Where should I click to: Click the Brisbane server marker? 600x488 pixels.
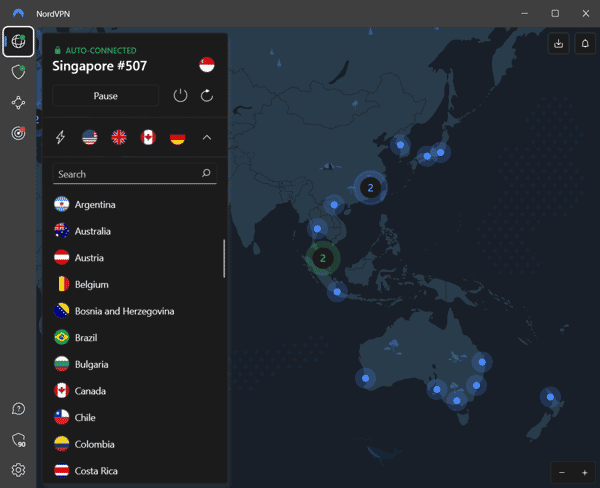click(x=482, y=362)
